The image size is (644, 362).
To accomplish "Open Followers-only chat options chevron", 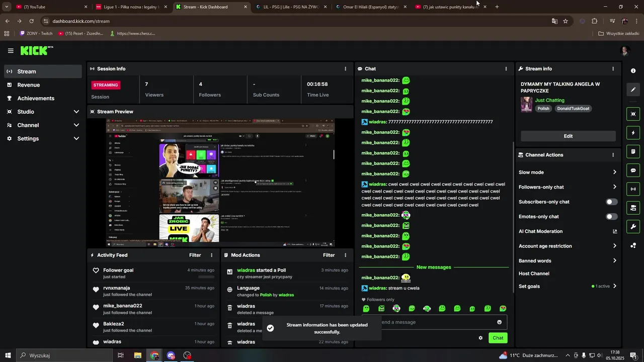I will (x=614, y=187).
